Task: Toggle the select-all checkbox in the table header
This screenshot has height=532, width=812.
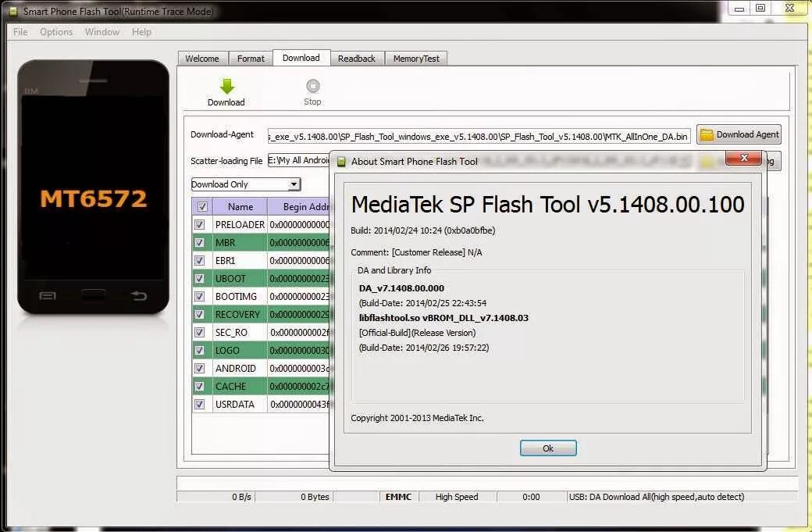Action: click(x=202, y=207)
